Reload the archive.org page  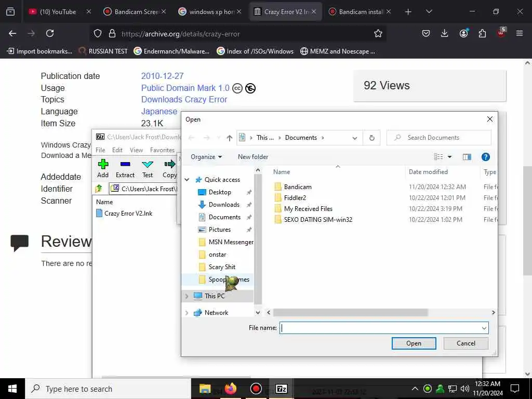pos(50,33)
